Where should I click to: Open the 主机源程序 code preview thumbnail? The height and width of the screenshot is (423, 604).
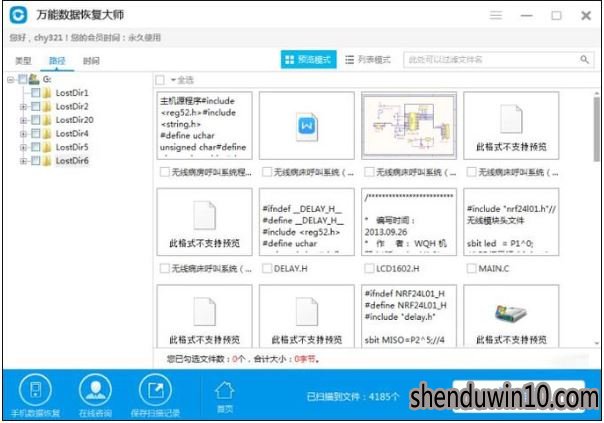click(205, 126)
